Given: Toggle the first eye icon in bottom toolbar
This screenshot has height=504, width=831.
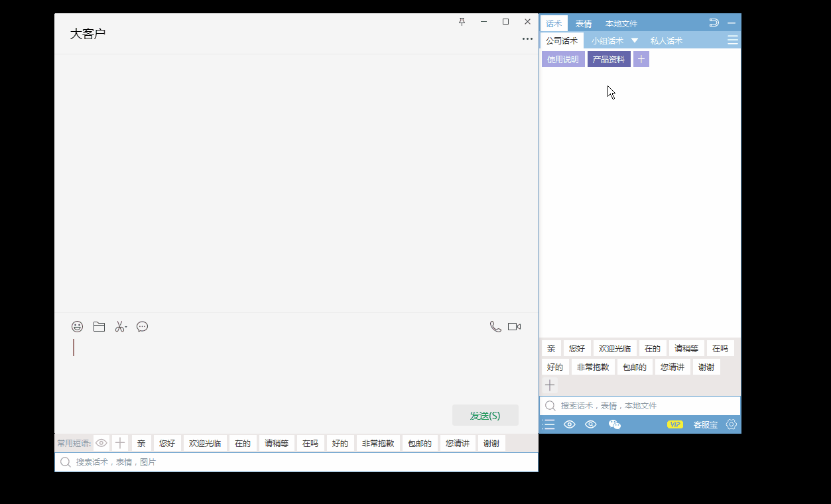Looking at the screenshot, I should (x=569, y=424).
